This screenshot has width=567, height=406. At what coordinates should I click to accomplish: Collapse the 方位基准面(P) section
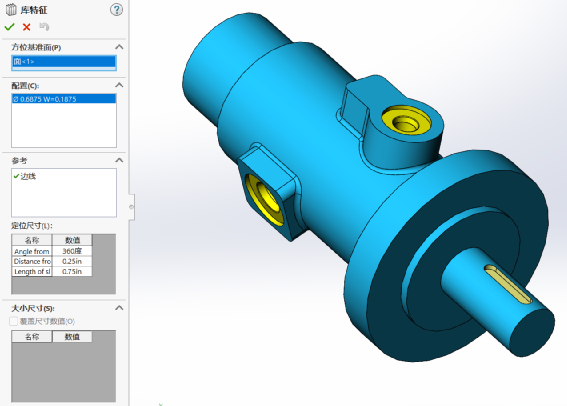click(x=119, y=47)
